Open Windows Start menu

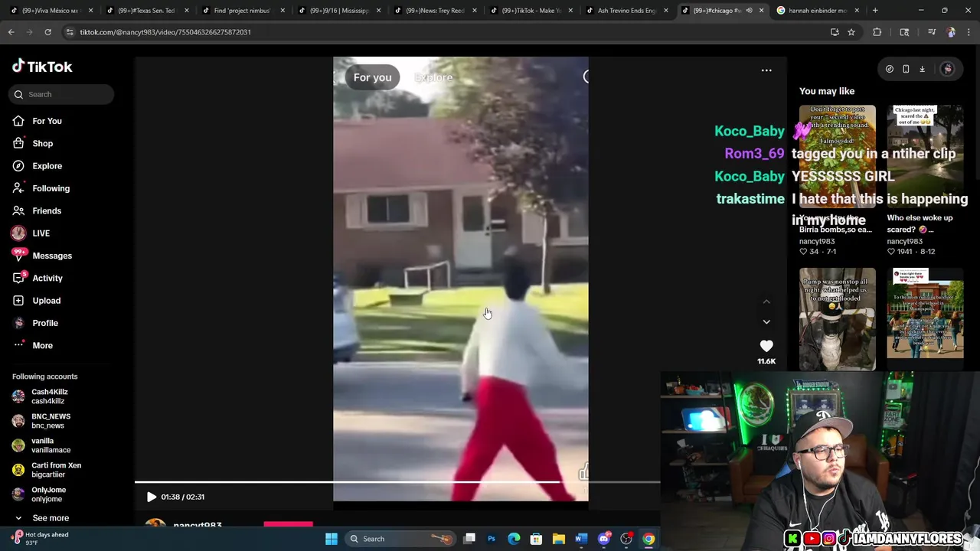click(x=331, y=539)
